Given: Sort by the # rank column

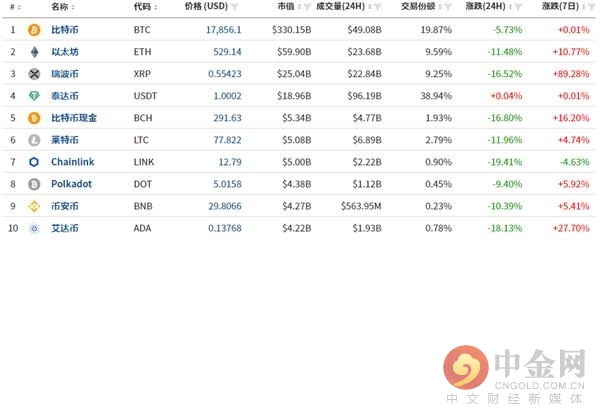Looking at the screenshot, I should tap(15, 7).
